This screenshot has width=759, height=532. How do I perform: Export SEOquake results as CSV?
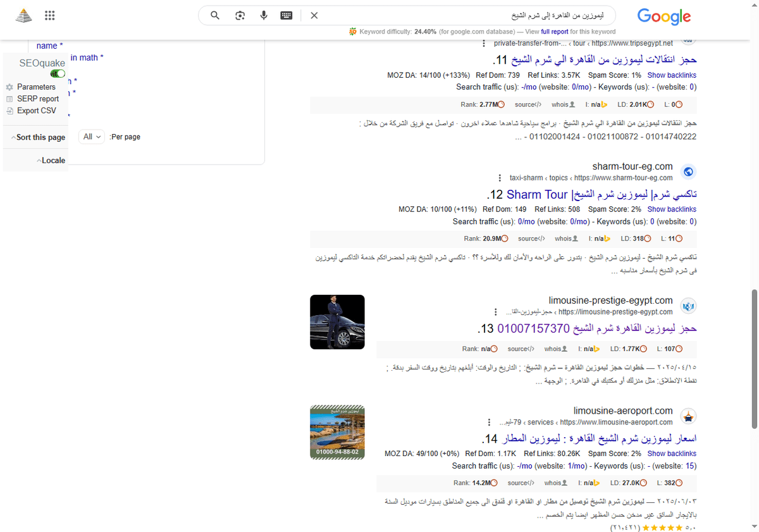coord(37,111)
